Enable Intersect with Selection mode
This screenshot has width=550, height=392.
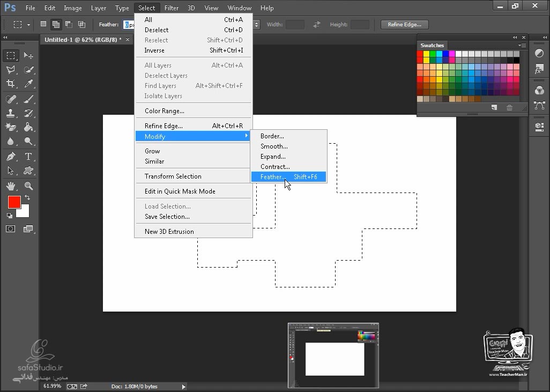click(x=81, y=24)
